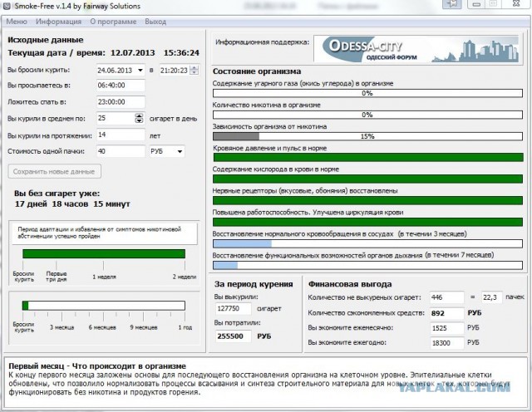The width and height of the screenshot is (532, 412).
Task: Open the currency dropdown РУБ
Action: pyautogui.click(x=167, y=151)
